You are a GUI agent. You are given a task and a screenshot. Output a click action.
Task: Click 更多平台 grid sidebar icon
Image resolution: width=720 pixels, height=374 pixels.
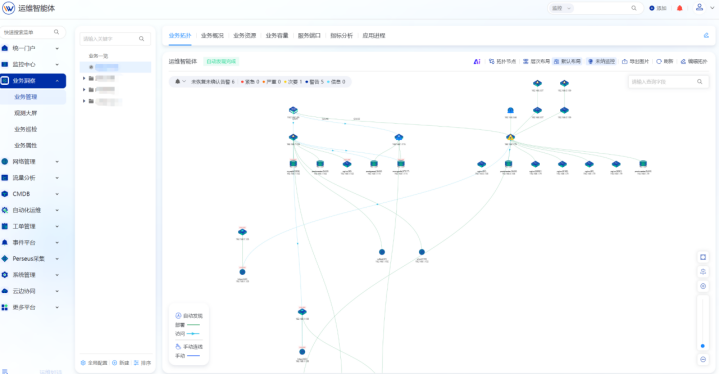click(5, 307)
